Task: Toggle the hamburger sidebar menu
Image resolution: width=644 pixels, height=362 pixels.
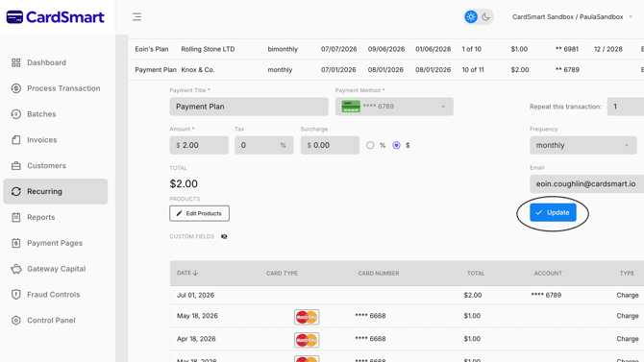Action: tap(136, 17)
